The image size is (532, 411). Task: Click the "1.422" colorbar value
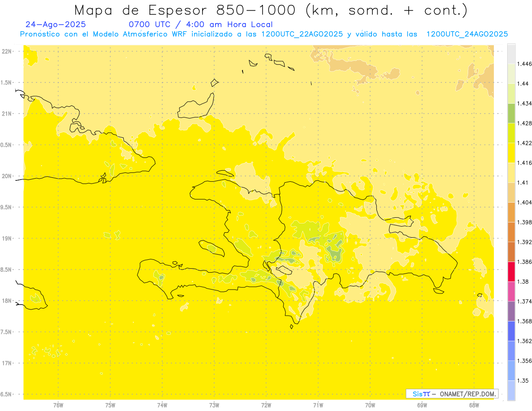point(524,143)
